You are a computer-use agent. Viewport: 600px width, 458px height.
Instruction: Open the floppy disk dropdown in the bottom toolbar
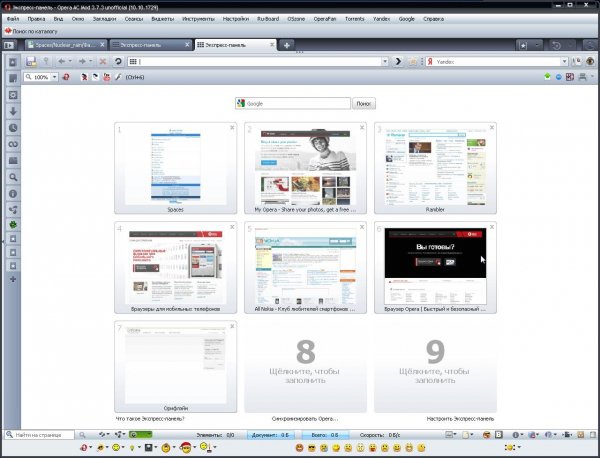coord(156,447)
